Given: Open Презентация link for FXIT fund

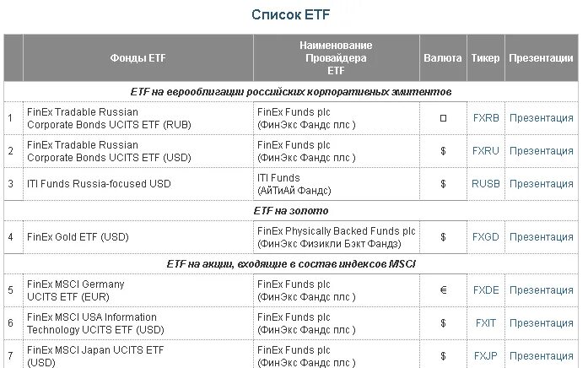Looking at the screenshot, I should (x=541, y=323).
